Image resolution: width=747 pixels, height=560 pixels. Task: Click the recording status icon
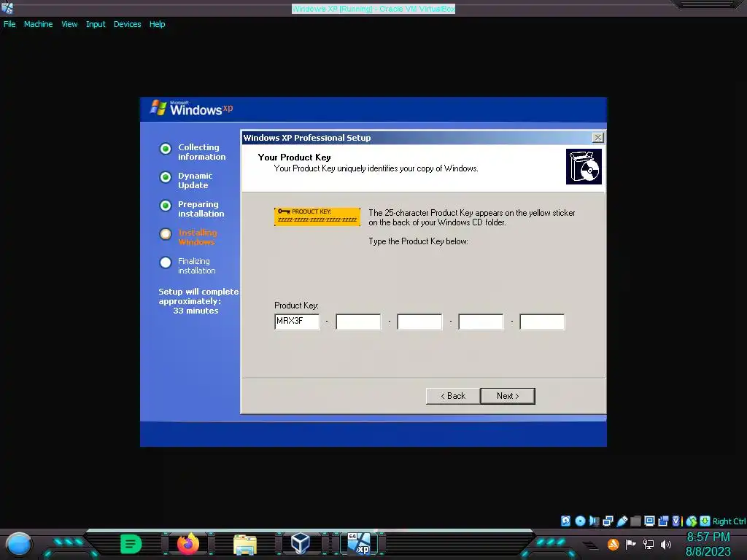[x=663, y=521]
